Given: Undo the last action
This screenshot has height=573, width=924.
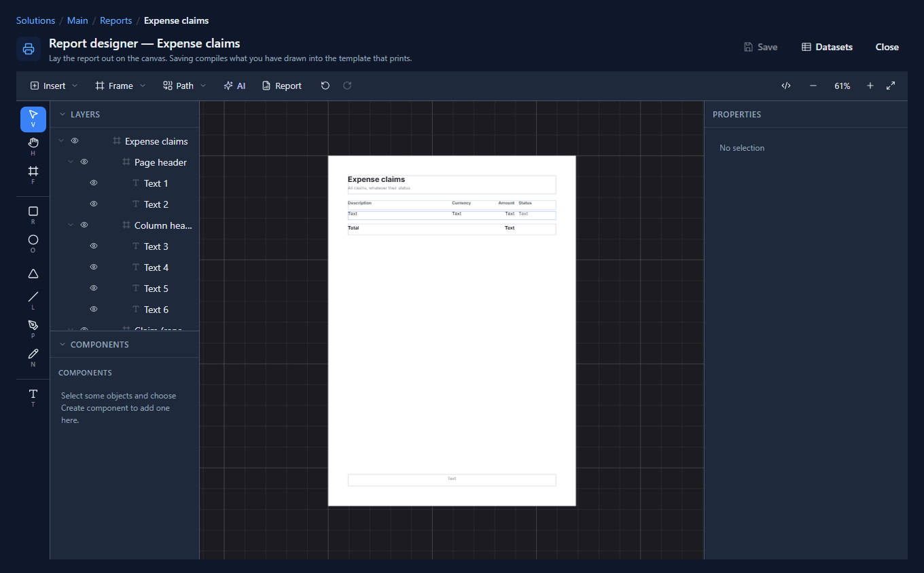Looking at the screenshot, I should (325, 86).
